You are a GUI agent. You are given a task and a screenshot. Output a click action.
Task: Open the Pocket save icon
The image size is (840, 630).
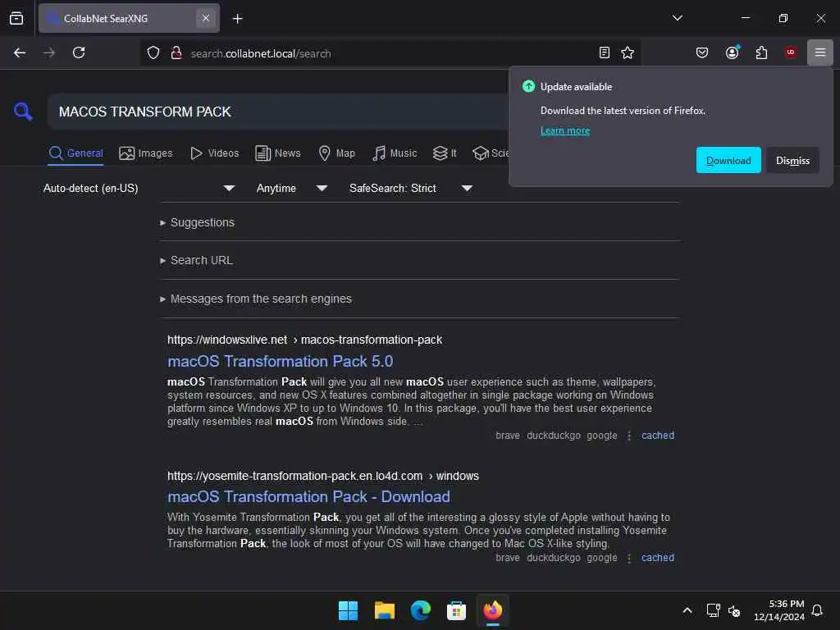pyautogui.click(x=702, y=52)
